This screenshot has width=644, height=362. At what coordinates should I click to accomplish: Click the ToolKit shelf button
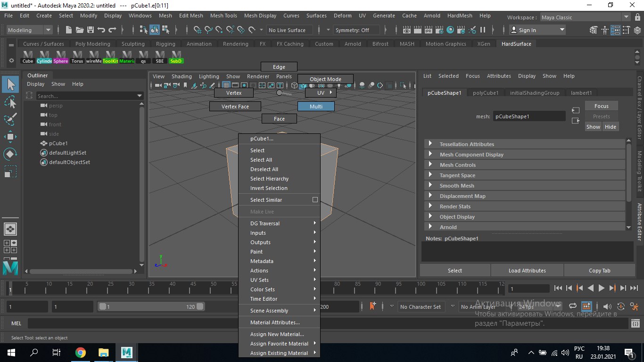(x=110, y=57)
